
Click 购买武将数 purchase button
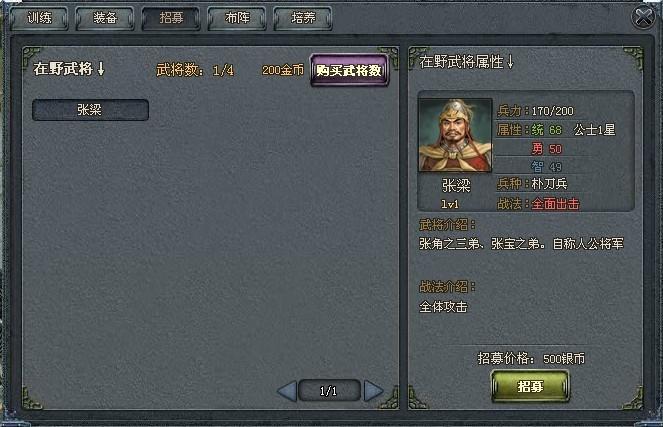pyautogui.click(x=349, y=70)
